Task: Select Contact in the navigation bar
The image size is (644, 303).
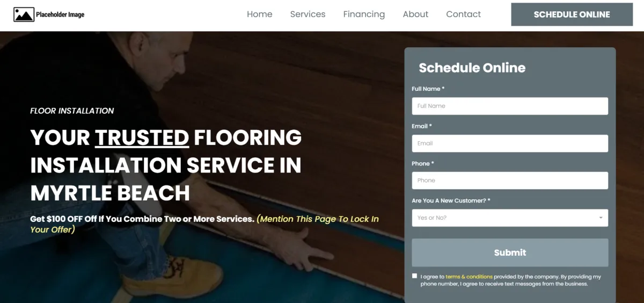Action: [x=464, y=15]
